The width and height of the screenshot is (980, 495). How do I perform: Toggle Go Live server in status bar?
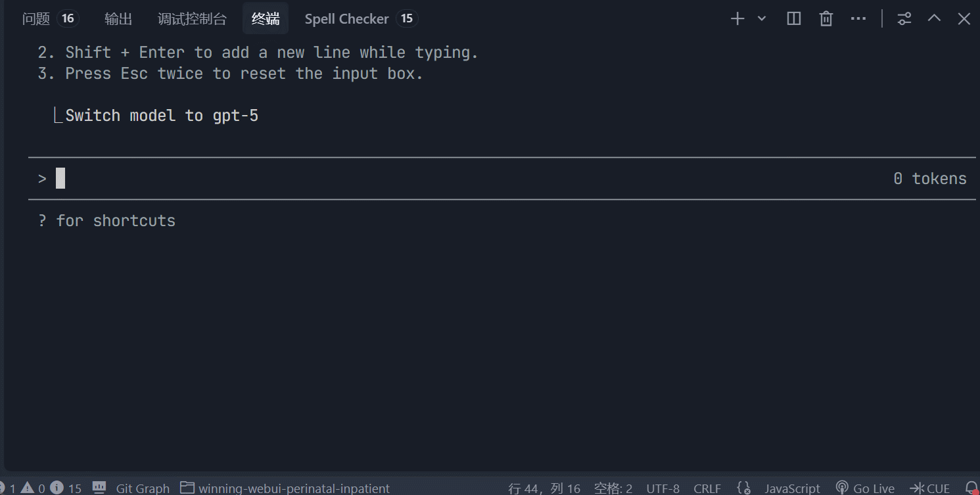pos(865,488)
